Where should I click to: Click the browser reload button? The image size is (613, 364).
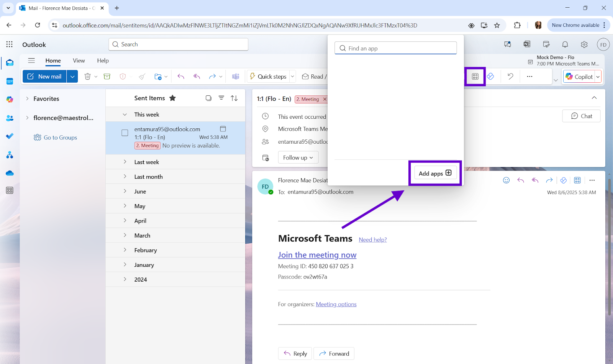[x=38, y=25]
